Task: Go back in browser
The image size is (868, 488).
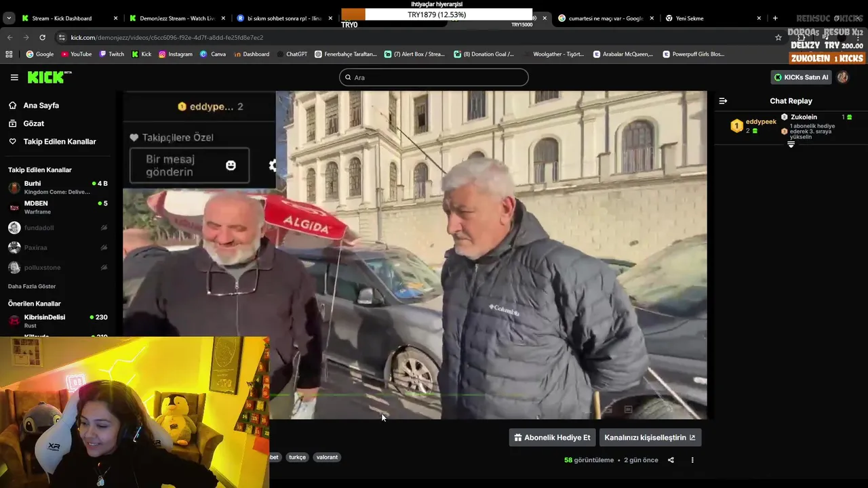Action: coord(10,37)
